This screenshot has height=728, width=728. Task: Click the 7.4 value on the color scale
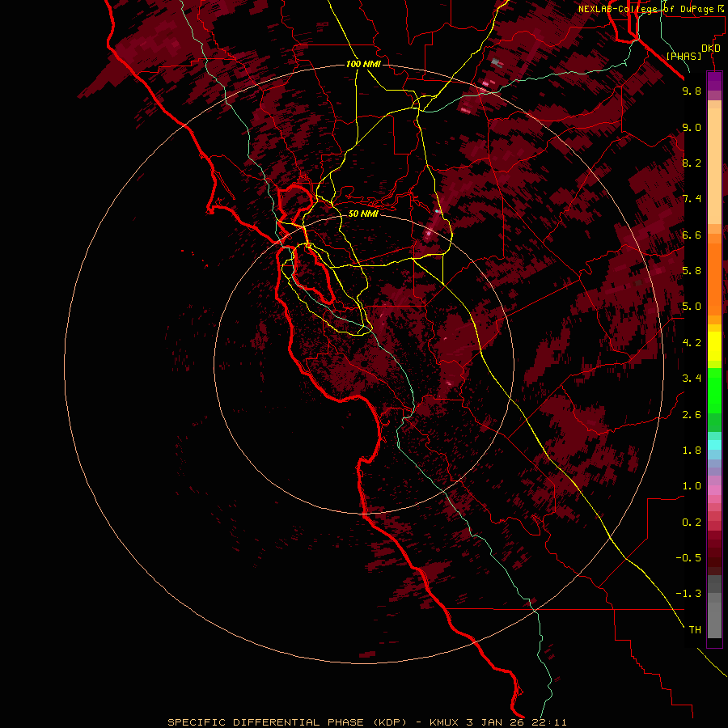(692, 199)
